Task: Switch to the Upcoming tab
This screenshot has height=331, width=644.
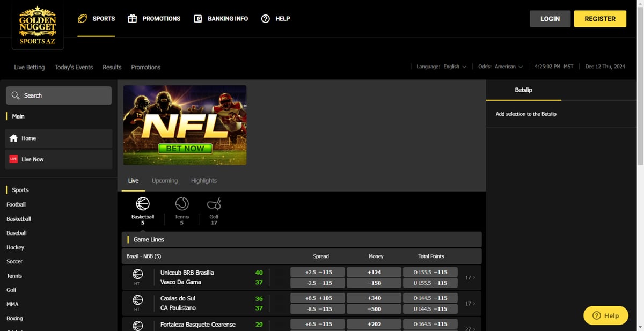Action: click(165, 181)
